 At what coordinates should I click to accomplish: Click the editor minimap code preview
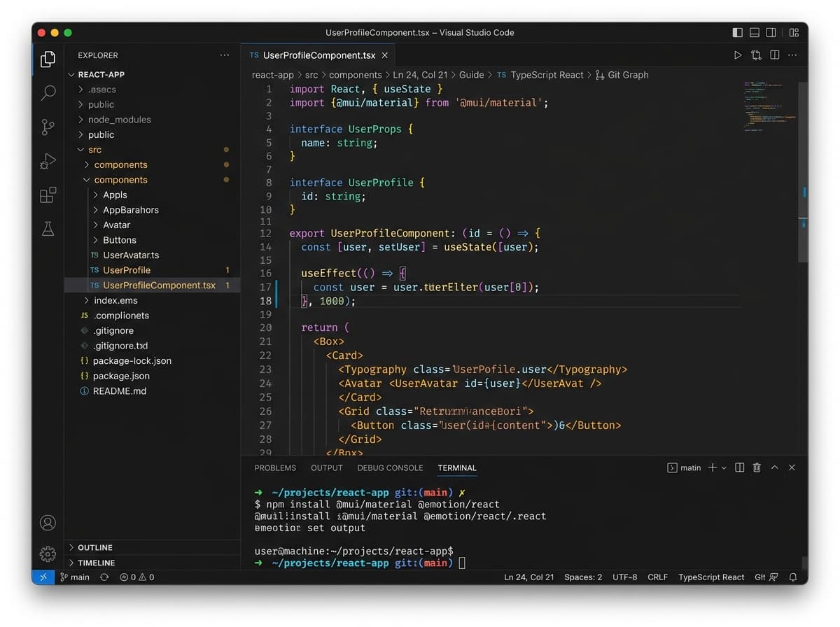pos(770,106)
